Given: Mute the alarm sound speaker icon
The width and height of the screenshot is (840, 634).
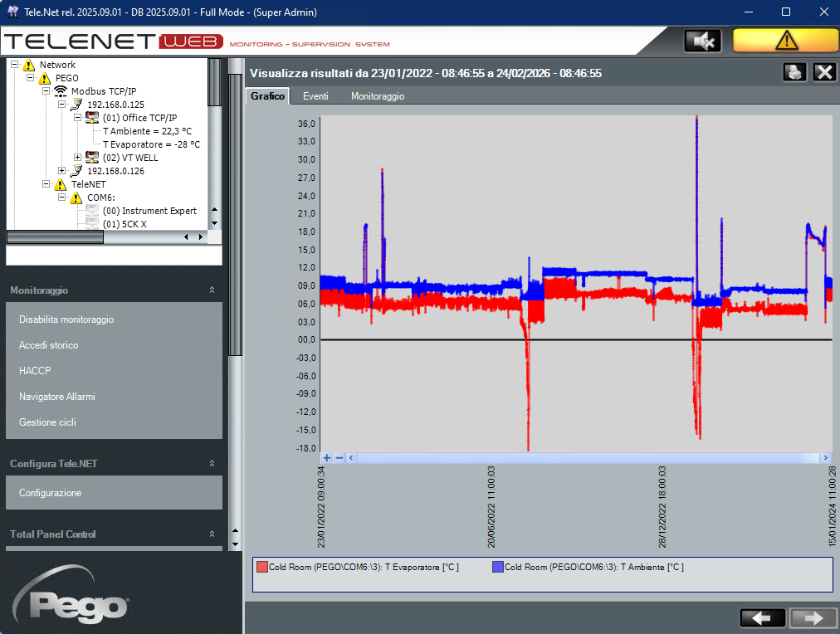Looking at the screenshot, I should pos(702,40).
